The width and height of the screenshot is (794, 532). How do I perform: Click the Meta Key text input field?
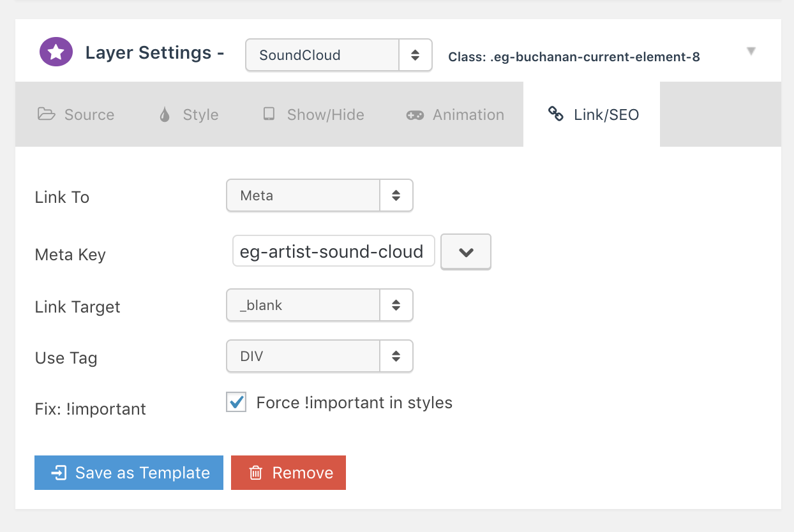(333, 251)
